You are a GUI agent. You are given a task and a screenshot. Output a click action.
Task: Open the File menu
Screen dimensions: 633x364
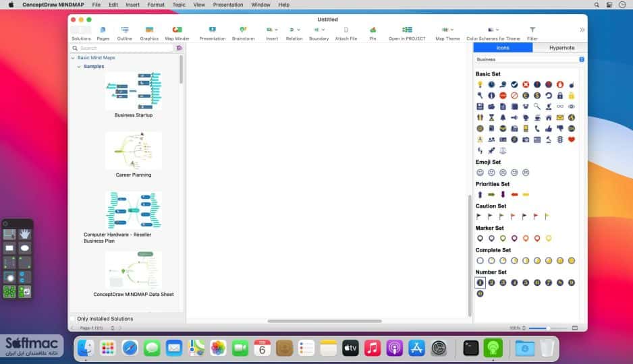pos(96,5)
